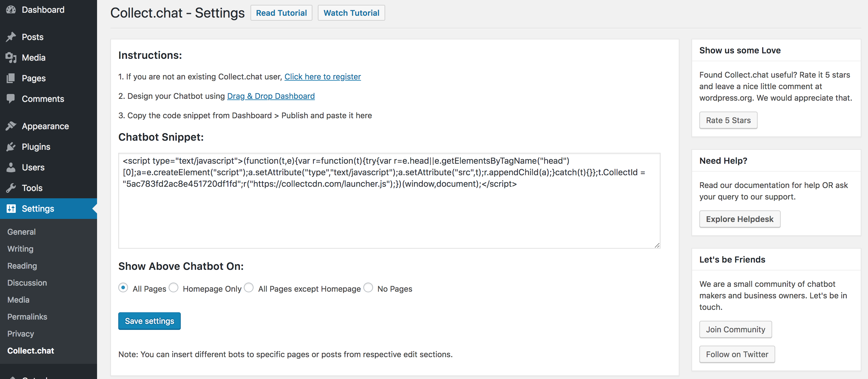Click the Pages icon in sidebar

pos(11,78)
